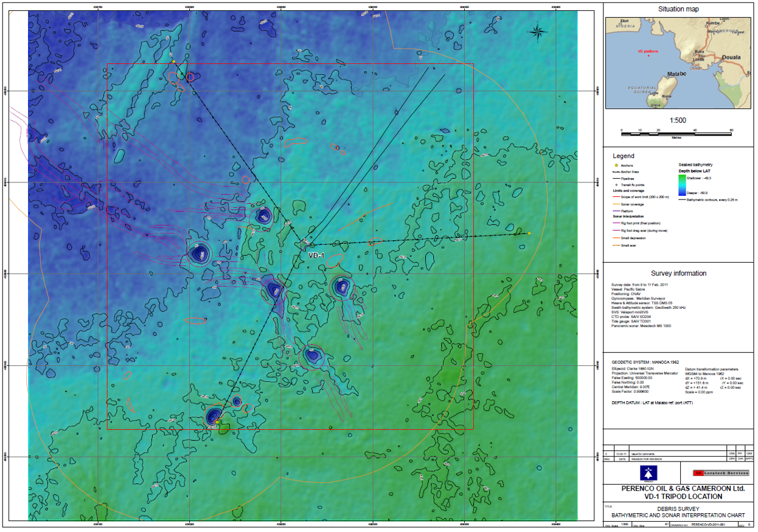Click the north arrow compass rose
This screenshot has width=758, height=532.
[x=537, y=32]
